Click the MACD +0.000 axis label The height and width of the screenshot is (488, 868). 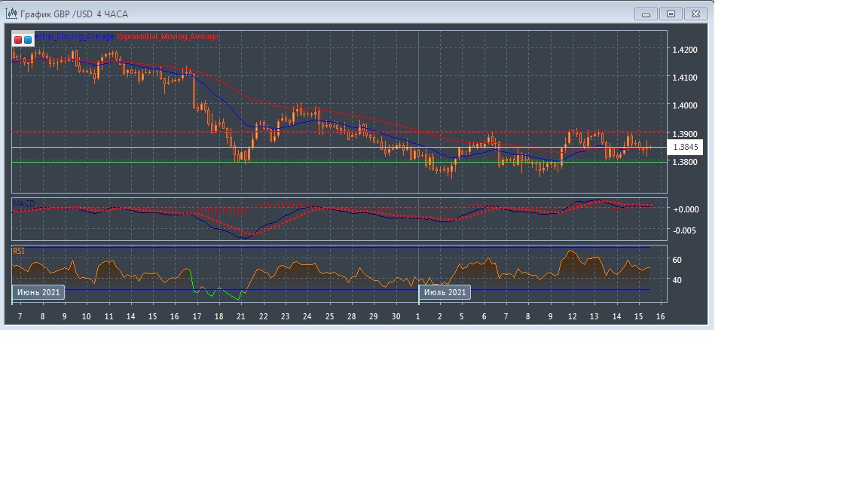(x=686, y=209)
